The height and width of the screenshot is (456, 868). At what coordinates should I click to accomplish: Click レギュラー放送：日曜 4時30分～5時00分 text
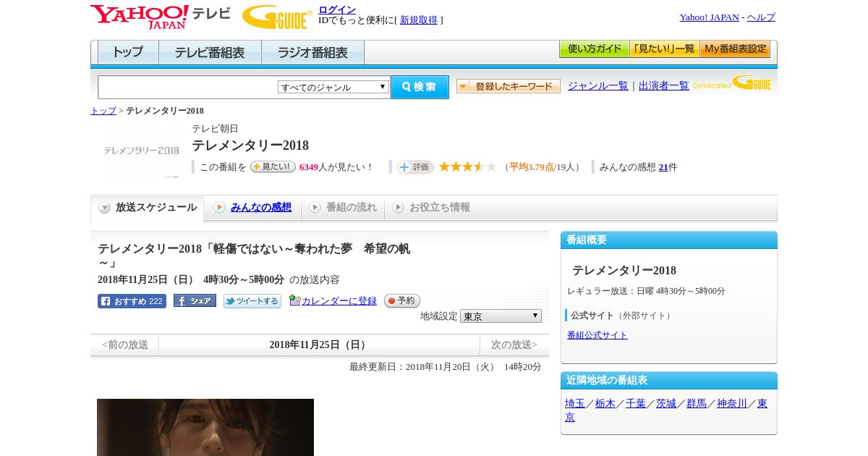tap(646, 291)
